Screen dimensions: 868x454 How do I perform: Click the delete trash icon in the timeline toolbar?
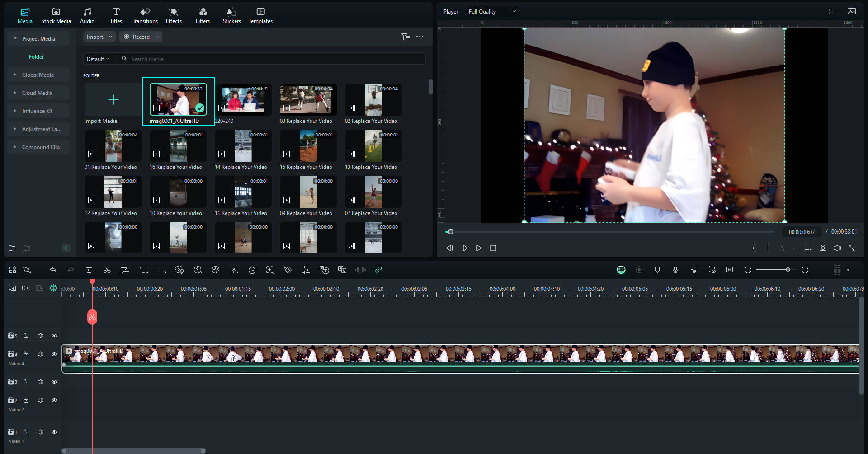tap(89, 270)
